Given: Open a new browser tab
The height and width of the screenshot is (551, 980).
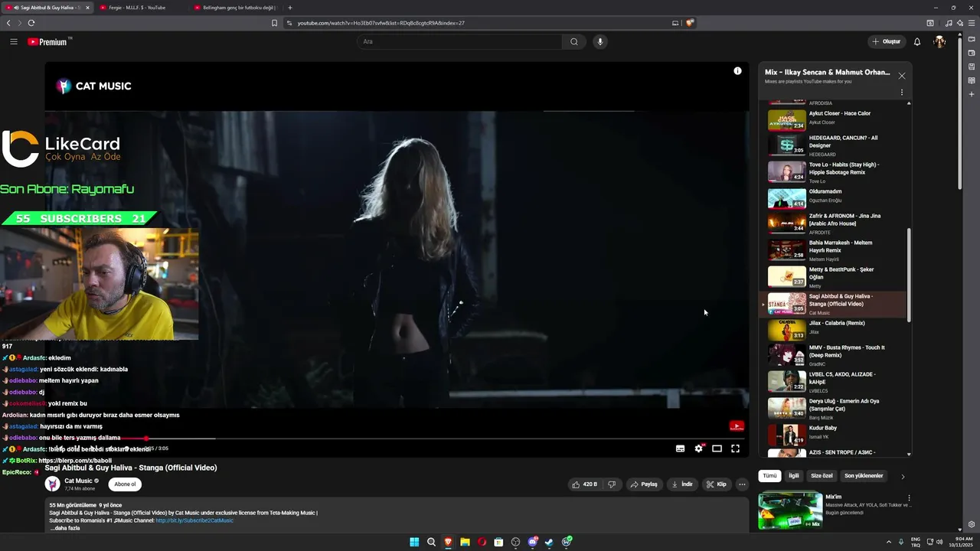Looking at the screenshot, I should 289,8.
